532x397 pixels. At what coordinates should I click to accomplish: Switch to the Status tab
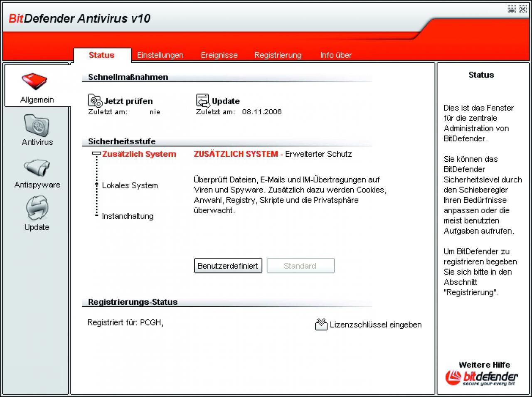[x=102, y=55]
